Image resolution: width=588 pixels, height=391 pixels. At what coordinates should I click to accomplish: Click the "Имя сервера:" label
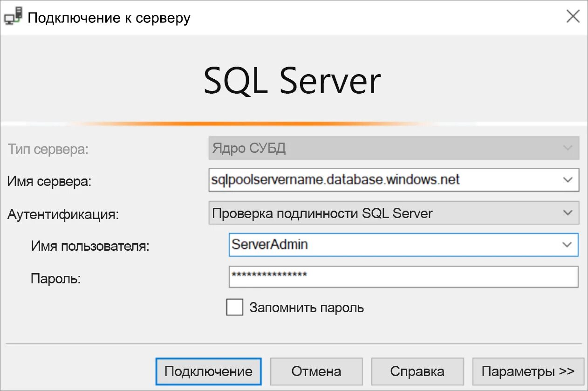pos(49,181)
